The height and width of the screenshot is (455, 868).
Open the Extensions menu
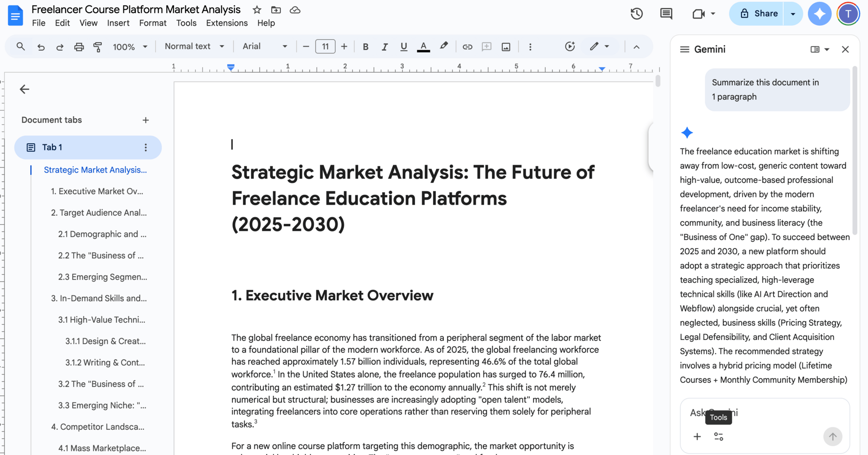(227, 23)
